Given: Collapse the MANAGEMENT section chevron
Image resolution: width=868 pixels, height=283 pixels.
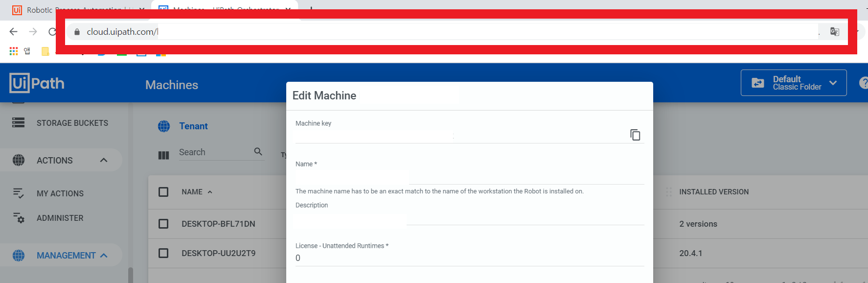Looking at the screenshot, I should [x=104, y=256].
